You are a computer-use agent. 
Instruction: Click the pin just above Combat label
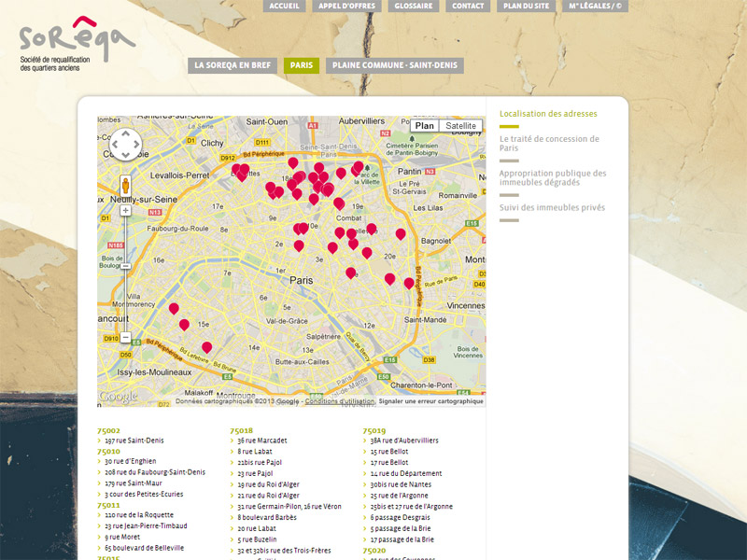[339, 203]
